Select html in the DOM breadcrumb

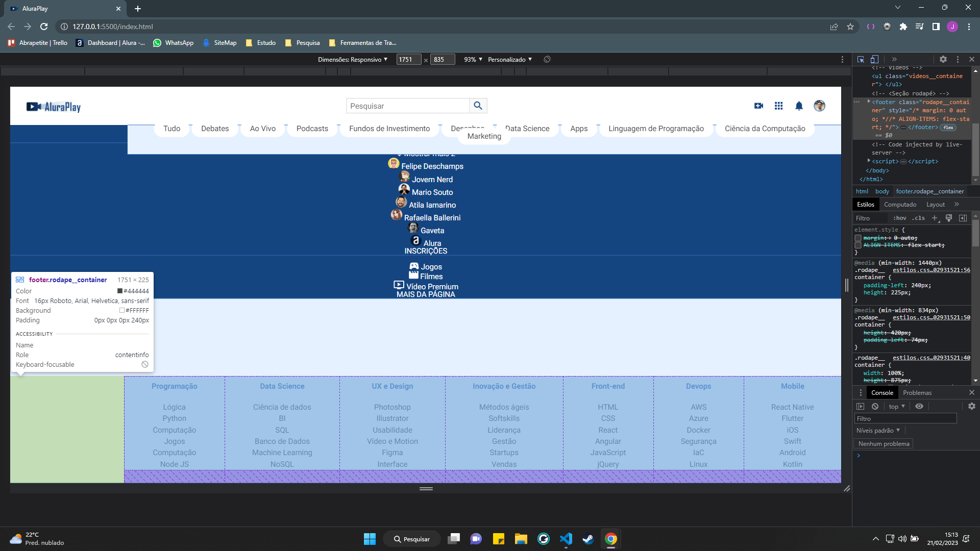point(862,191)
